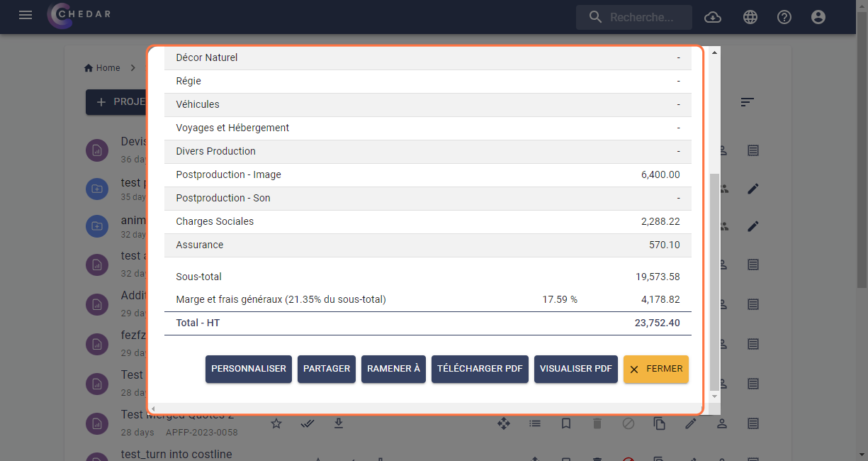The width and height of the screenshot is (868, 461).
Task: Select Postproduction - Image label
Action: [228, 174]
